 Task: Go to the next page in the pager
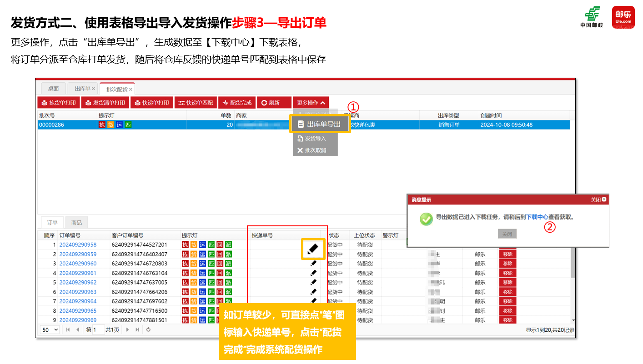(128, 330)
